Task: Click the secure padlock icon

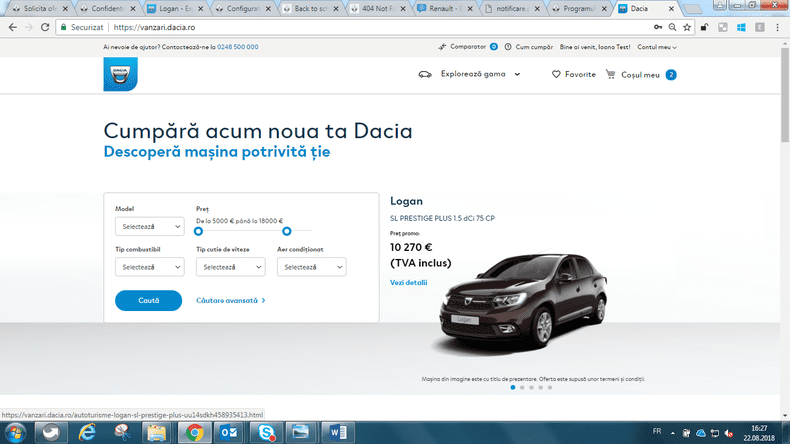Action: pos(63,27)
